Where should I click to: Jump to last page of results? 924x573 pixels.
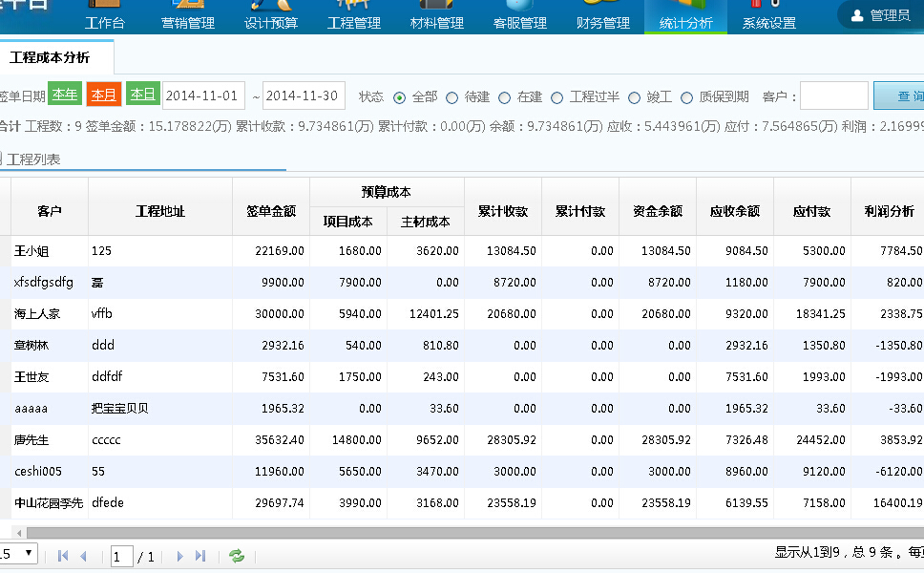[x=200, y=556]
